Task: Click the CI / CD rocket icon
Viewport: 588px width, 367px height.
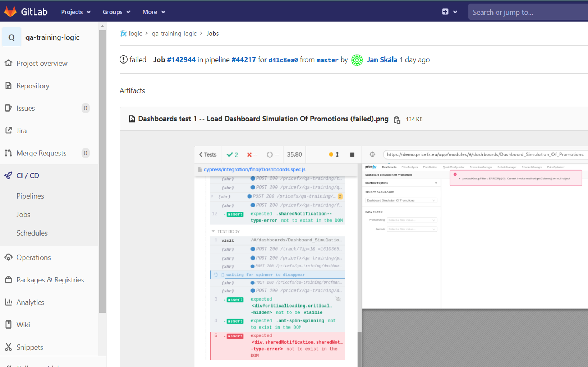Action: point(8,175)
